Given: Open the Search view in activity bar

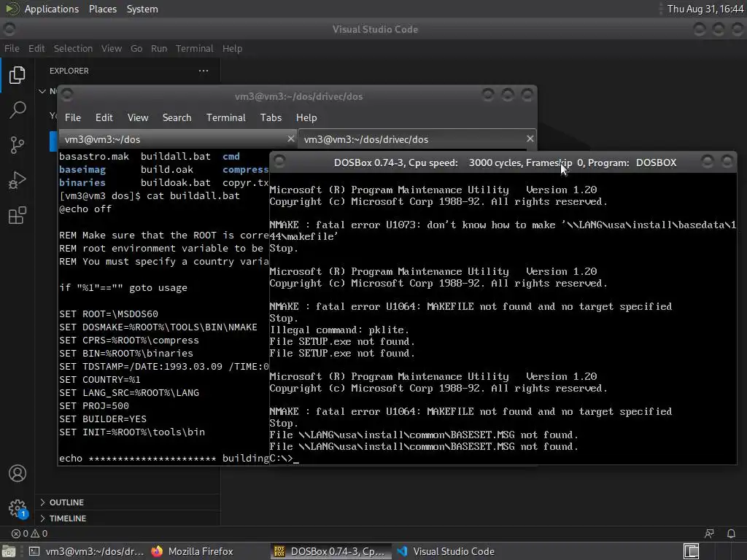Looking at the screenshot, I should (x=18, y=110).
